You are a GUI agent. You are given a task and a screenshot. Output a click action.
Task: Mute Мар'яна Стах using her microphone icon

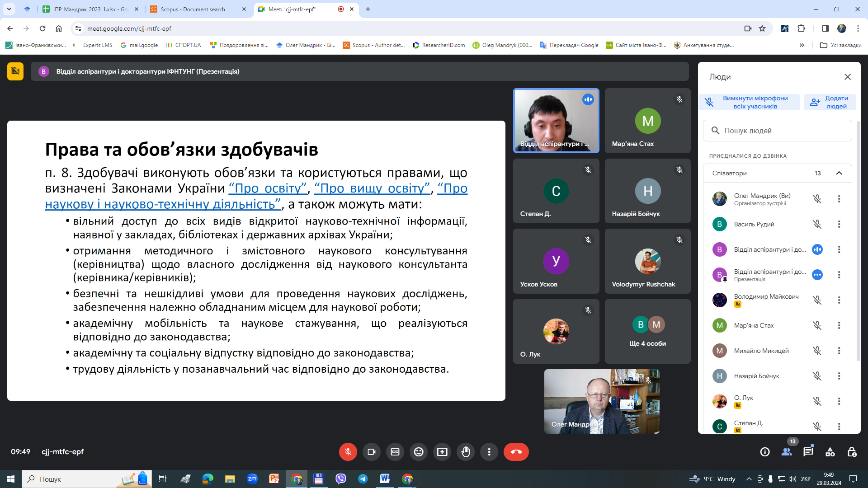point(816,325)
